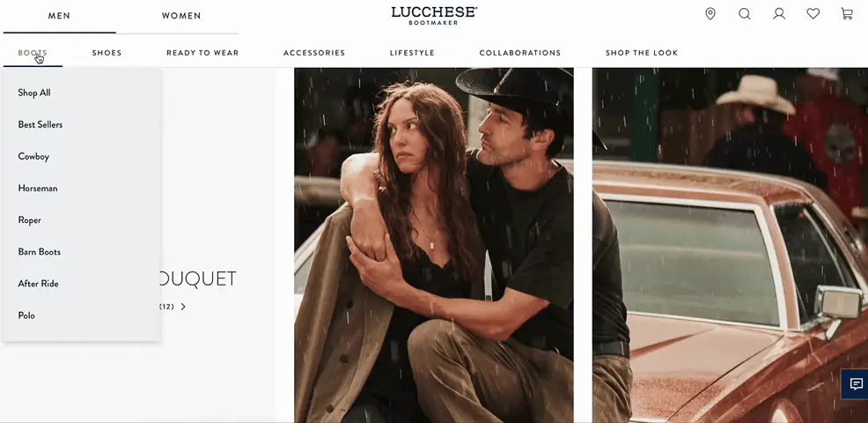Viewport: 868px width, 423px height.
Task: Go to Shop The Look
Action: click(x=642, y=53)
